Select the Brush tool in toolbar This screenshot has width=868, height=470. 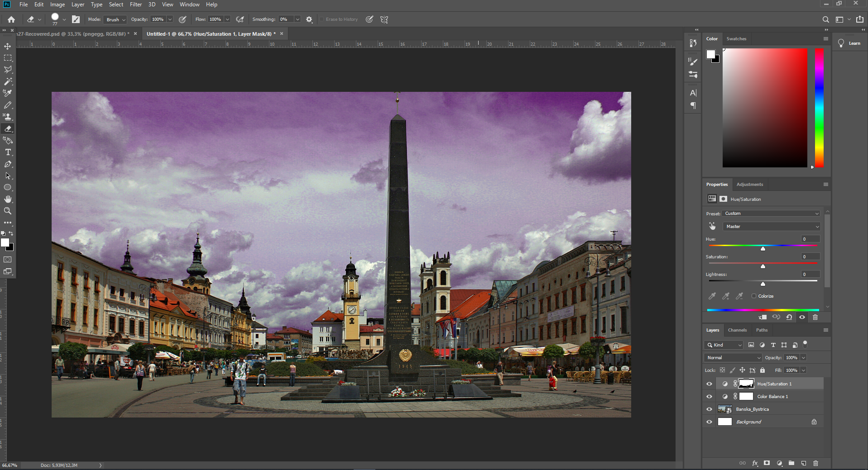[x=8, y=105]
